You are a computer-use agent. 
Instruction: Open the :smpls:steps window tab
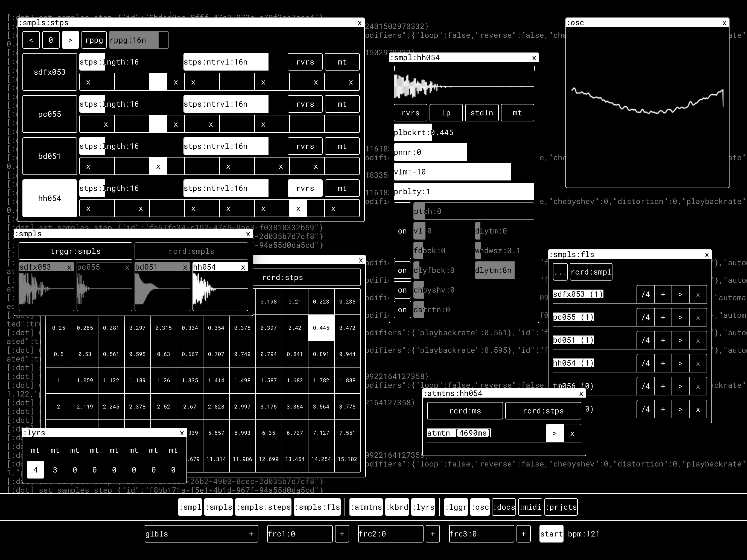(x=263, y=507)
